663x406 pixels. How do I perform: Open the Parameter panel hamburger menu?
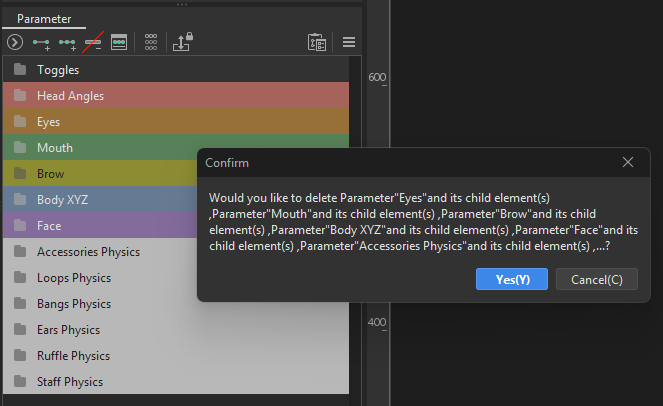coord(349,42)
